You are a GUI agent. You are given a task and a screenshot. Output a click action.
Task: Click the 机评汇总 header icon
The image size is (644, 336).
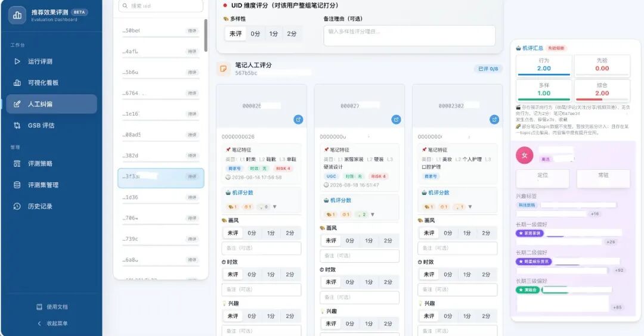coord(518,48)
